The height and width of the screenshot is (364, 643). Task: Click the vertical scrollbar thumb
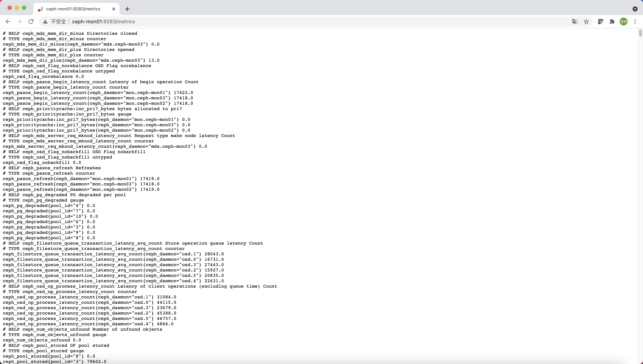point(640,33)
